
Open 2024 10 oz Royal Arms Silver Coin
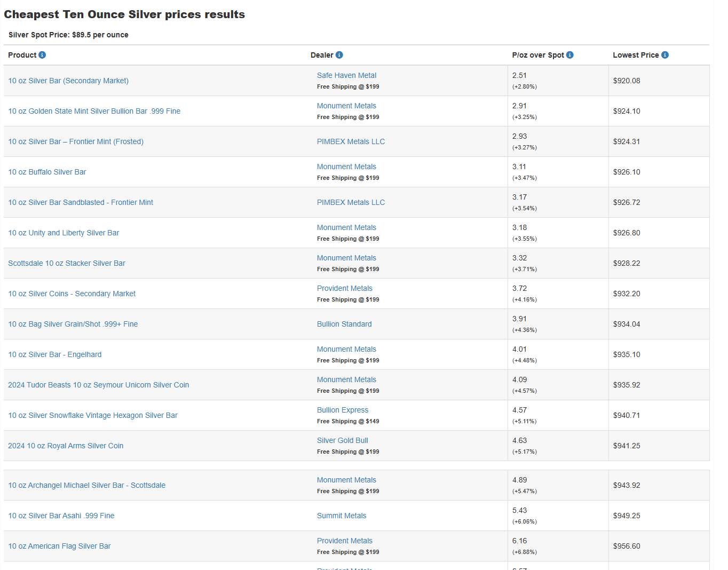[66, 446]
